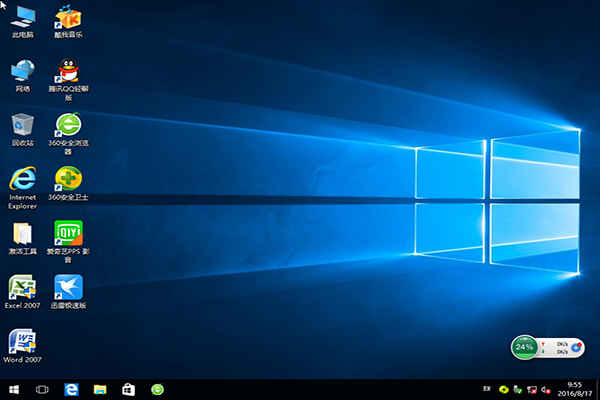The height and width of the screenshot is (400, 600).
Task: Open the 激活工具 folder
Action: tap(22, 235)
